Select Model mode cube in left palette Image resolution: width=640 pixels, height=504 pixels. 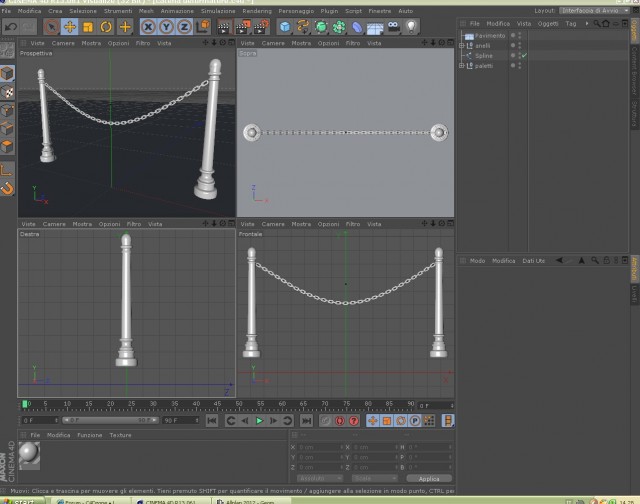[x=7, y=73]
